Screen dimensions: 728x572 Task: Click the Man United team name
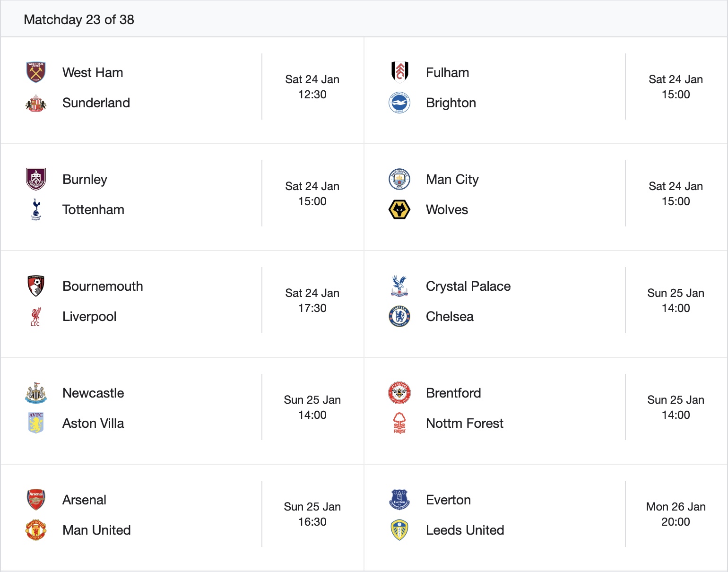pyautogui.click(x=96, y=530)
